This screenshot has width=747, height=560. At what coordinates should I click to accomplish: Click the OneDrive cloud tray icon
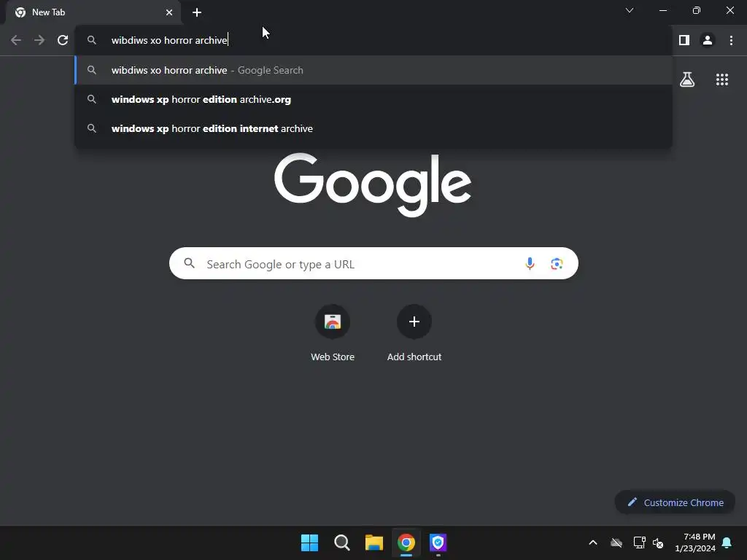coord(616,542)
